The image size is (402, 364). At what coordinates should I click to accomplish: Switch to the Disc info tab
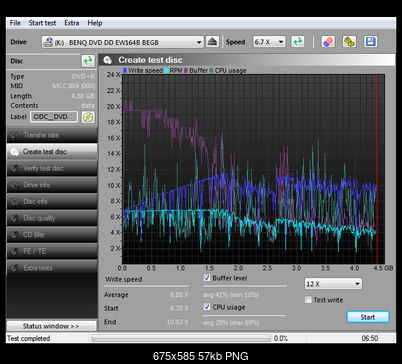click(x=52, y=201)
